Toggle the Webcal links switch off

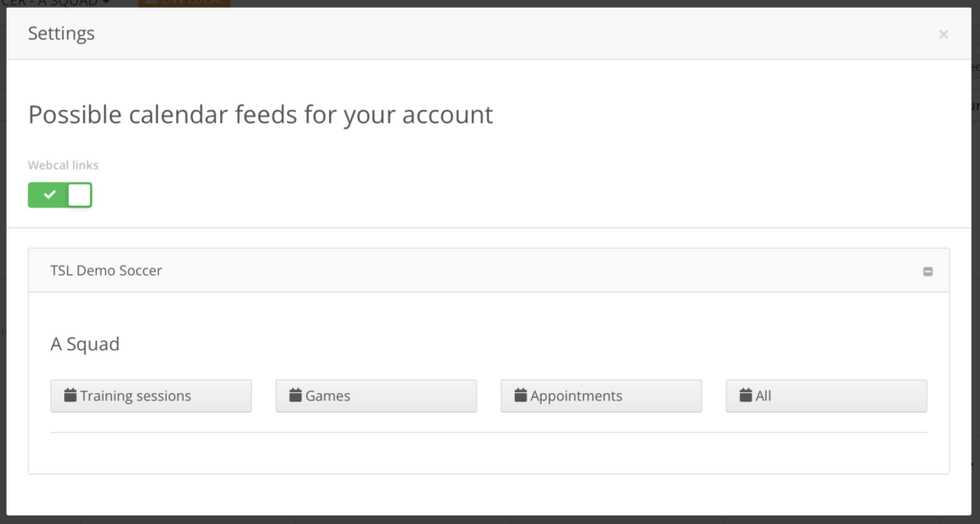point(60,195)
